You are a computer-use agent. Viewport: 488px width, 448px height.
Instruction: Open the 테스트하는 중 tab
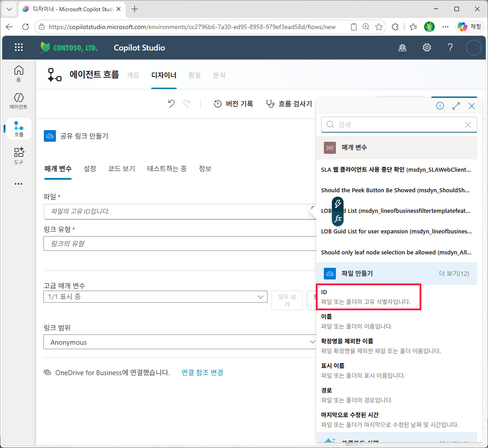(167, 169)
